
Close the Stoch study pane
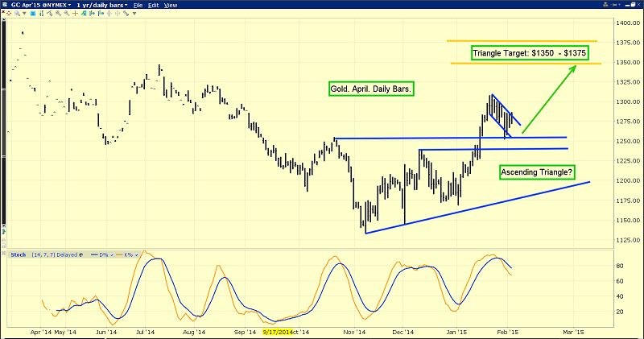tap(4, 253)
